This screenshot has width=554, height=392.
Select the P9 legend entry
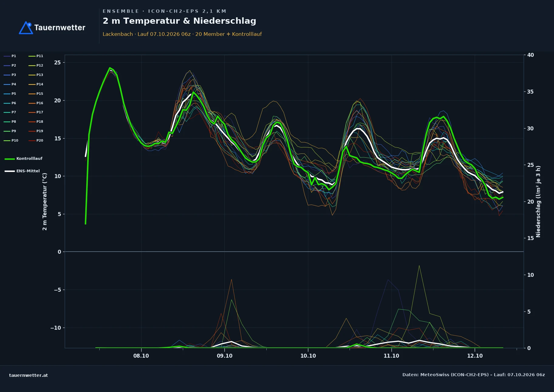pos(10,131)
